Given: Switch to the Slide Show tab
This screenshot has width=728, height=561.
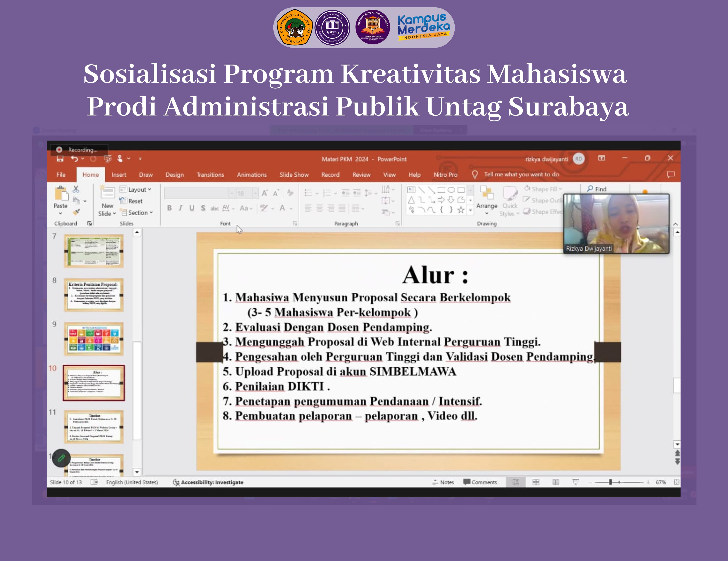Looking at the screenshot, I should coord(294,174).
